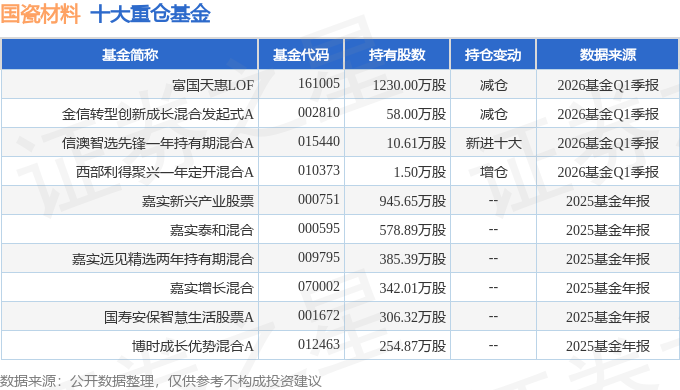This screenshot has width=680, height=390.
Task: Click fund code 010373
Action: (319, 170)
